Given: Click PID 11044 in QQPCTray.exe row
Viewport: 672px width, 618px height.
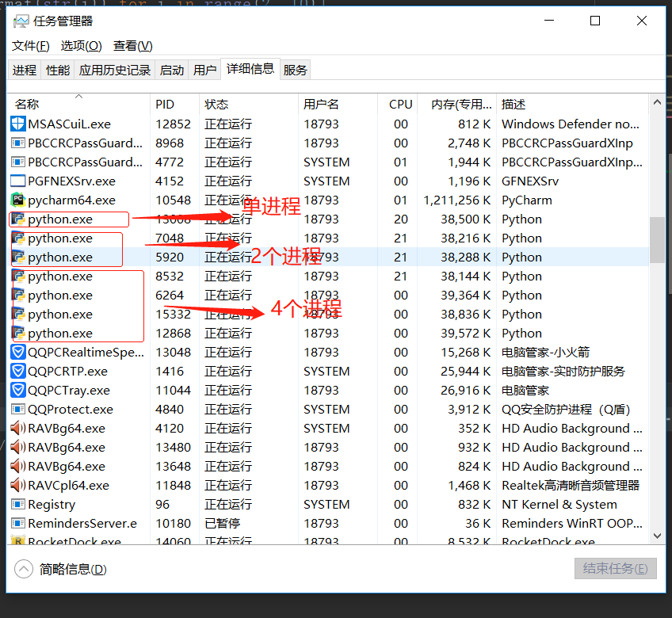Looking at the screenshot, I should [173, 391].
